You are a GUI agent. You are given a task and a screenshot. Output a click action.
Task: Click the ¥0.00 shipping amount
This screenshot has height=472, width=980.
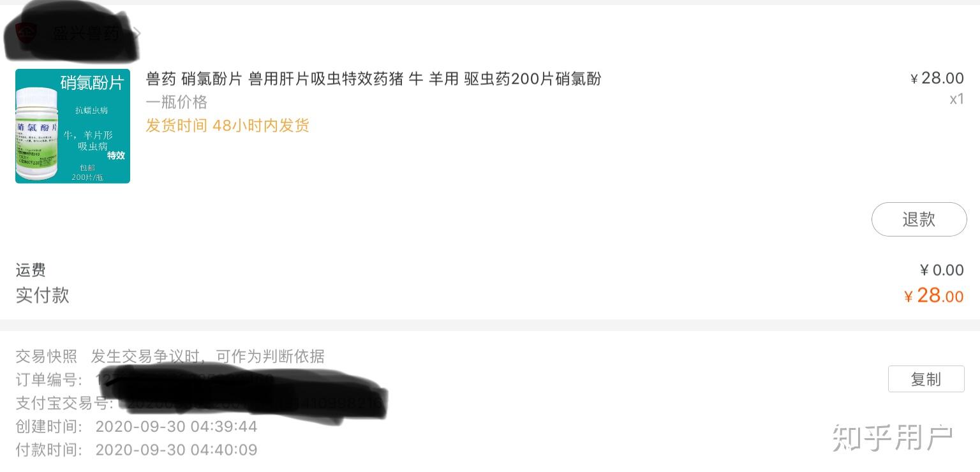[942, 270]
